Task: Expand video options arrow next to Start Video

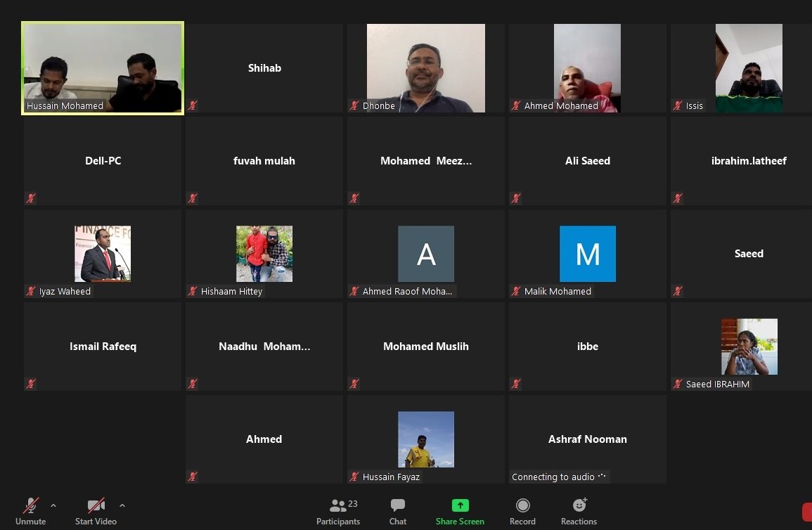Action: (x=122, y=505)
